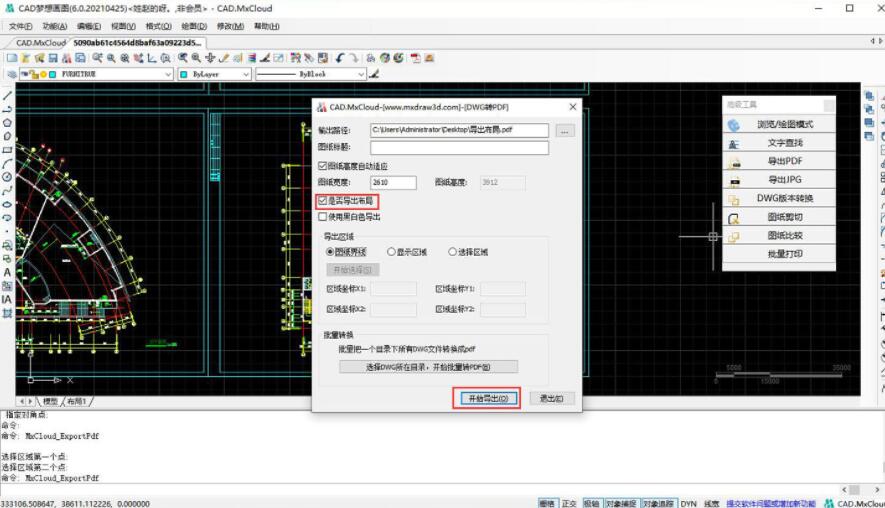Click the undo arrow in the toolbar
This screenshot has width=885, height=508.
pyautogui.click(x=340, y=59)
